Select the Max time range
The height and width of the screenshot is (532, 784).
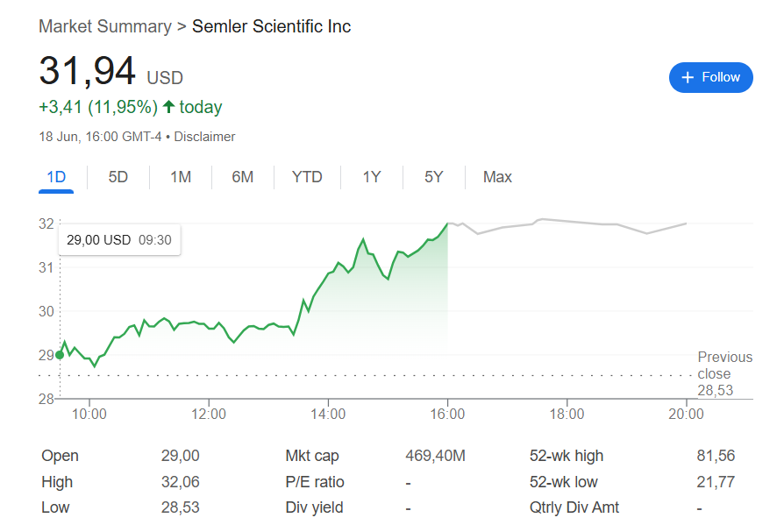(497, 177)
